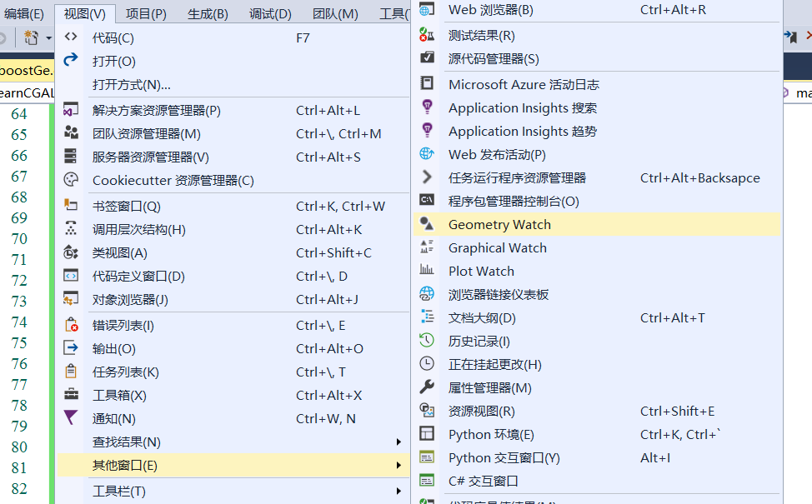Open the Graphical Watch window
812x504 pixels.
coord(498,247)
